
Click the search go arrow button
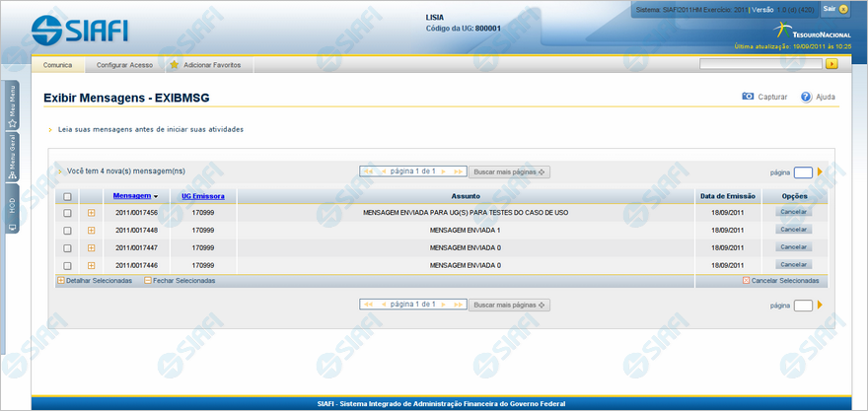(832, 64)
